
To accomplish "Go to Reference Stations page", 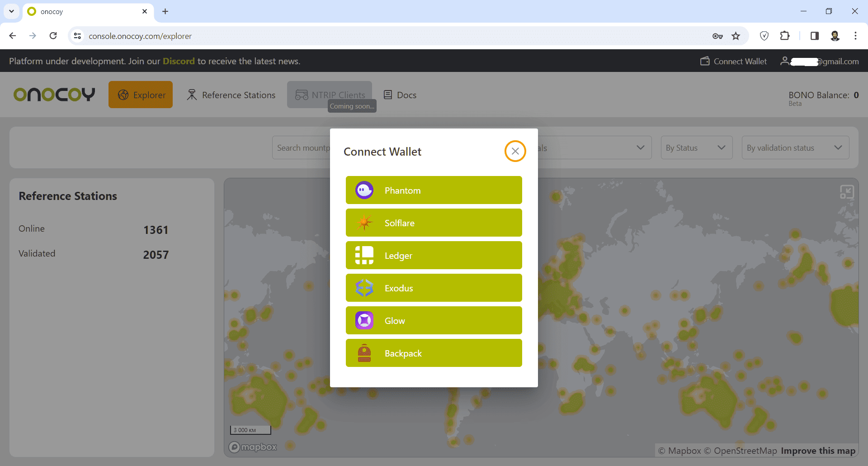I will pyautogui.click(x=231, y=95).
